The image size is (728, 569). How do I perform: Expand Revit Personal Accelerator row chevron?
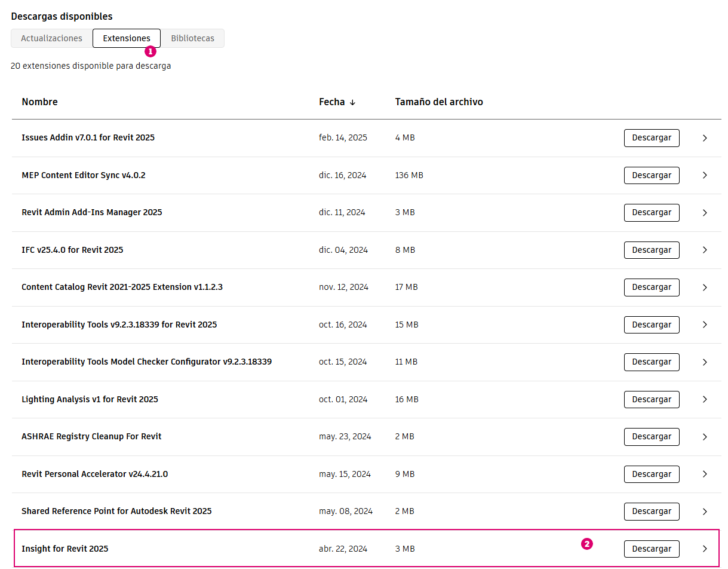click(x=705, y=474)
